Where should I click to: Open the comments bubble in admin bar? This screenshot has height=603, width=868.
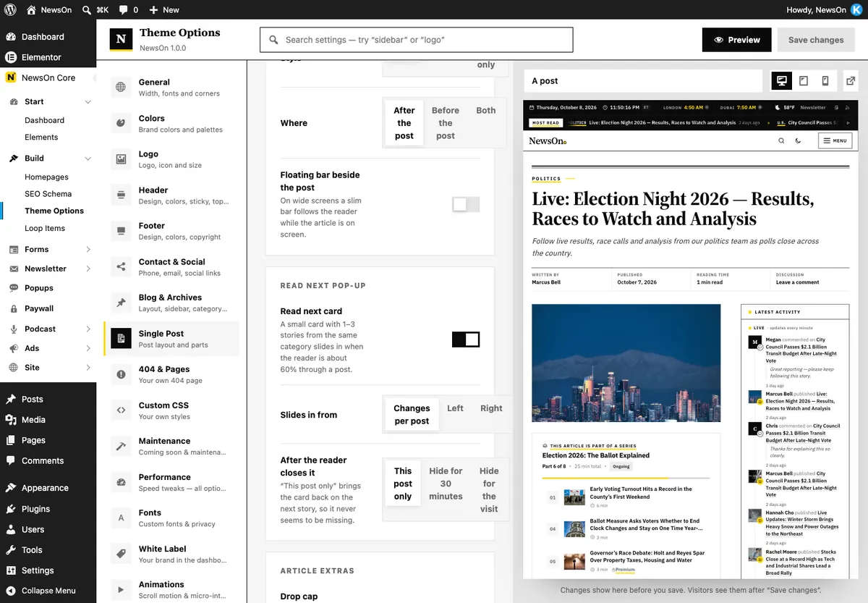click(x=124, y=10)
